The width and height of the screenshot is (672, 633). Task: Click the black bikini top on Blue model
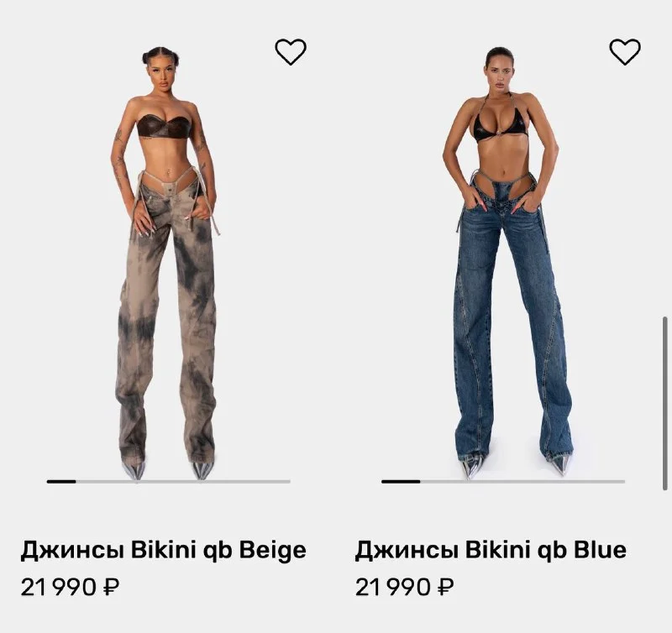click(x=500, y=124)
